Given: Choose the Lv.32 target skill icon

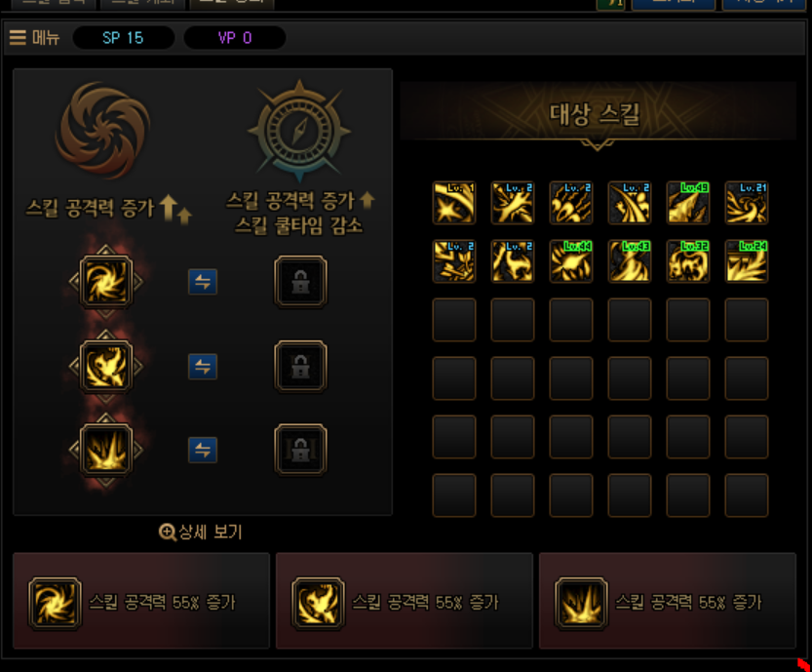Looking at the screenshot, I should 688,261.
